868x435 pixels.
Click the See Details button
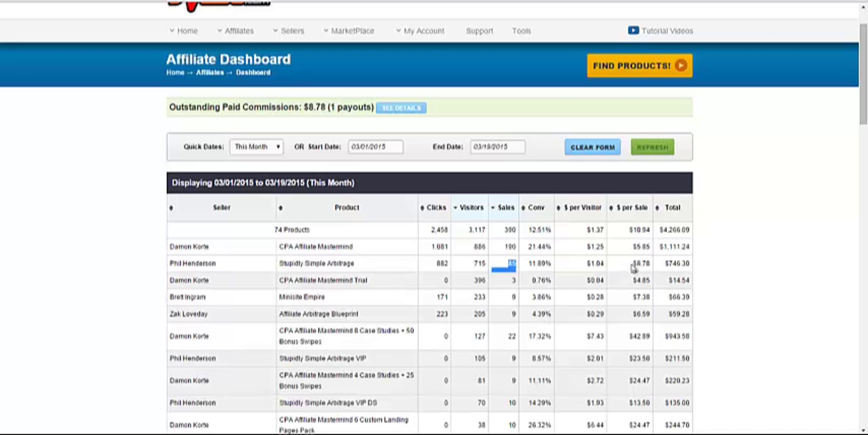[401, 108]
